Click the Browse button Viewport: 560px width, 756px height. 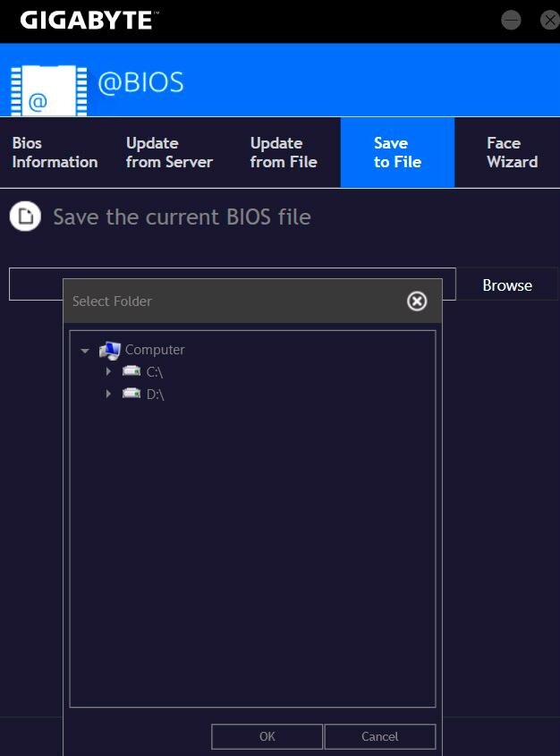[x=507, y=285]
